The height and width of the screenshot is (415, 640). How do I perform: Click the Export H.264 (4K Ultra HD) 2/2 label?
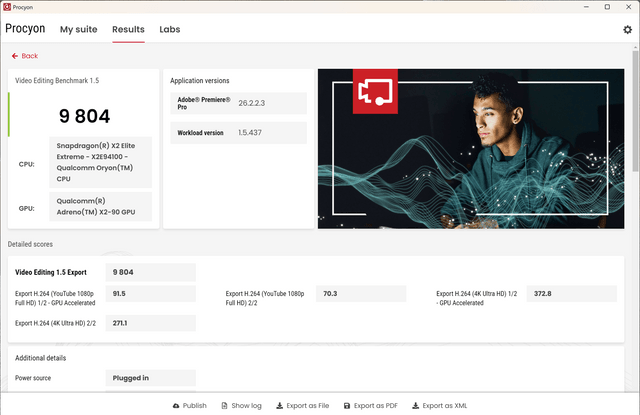pos(56,323)
